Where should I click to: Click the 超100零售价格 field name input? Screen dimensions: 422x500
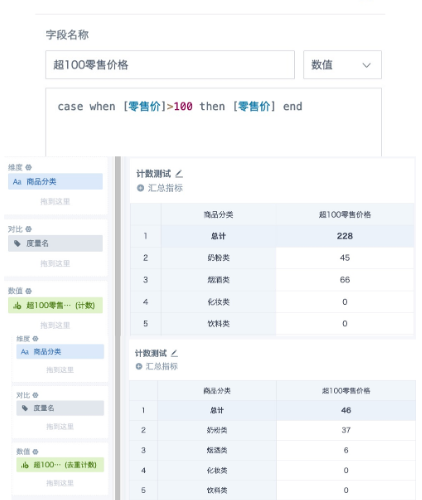[170, 65]
